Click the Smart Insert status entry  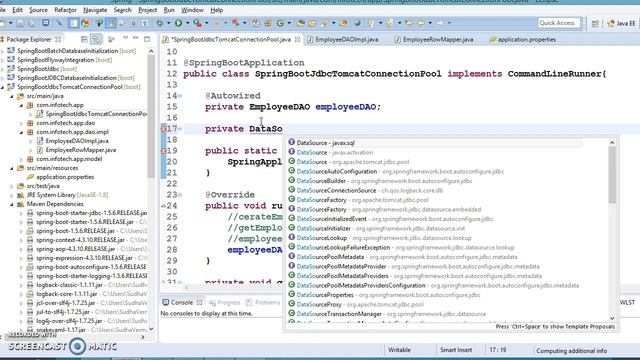(x=456, y=350)
